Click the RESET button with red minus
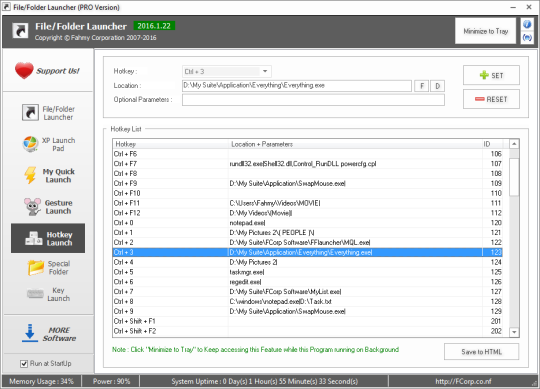 491,99
